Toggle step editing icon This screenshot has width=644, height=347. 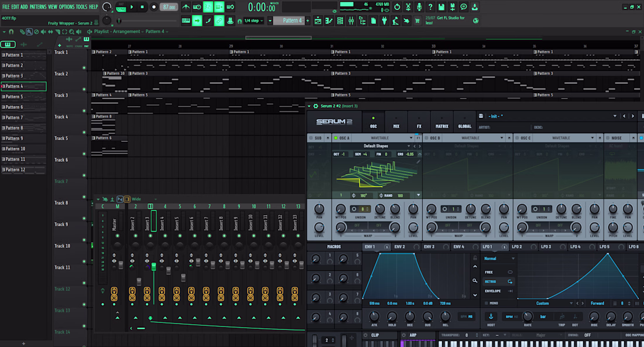[x=208, y=21]
